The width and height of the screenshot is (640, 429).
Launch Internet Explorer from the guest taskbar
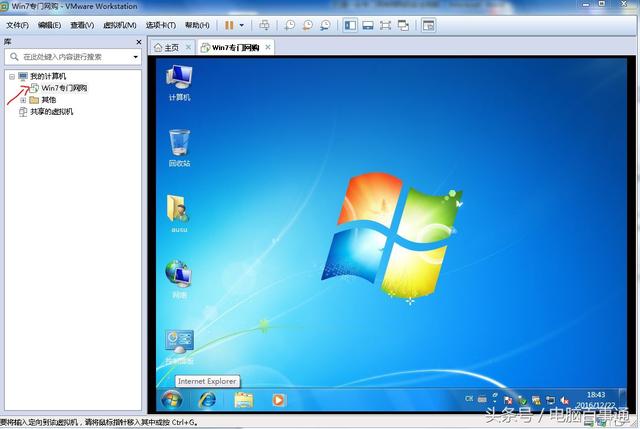(x=207, y=400)
